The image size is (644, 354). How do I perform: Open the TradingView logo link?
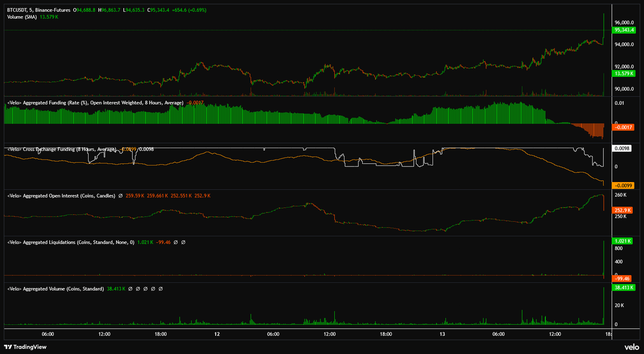(24, 347)
